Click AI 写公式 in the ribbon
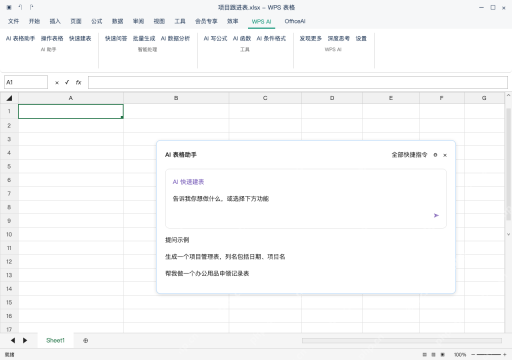Viewport: 512px width, 360px height. click(215, 39)
